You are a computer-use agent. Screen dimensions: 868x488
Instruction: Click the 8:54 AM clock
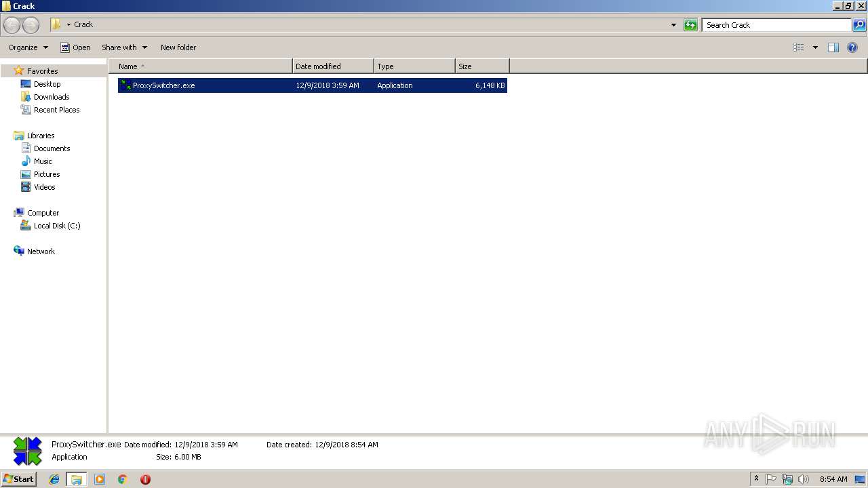(x=833, y=479)
